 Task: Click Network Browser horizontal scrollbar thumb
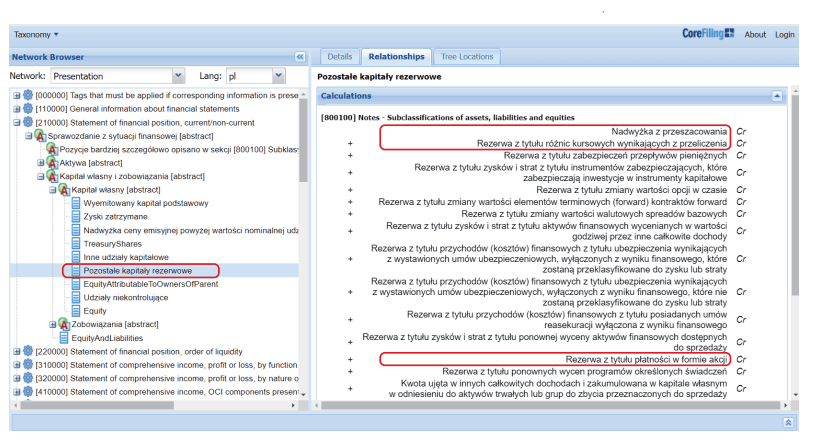click(97, 405)
